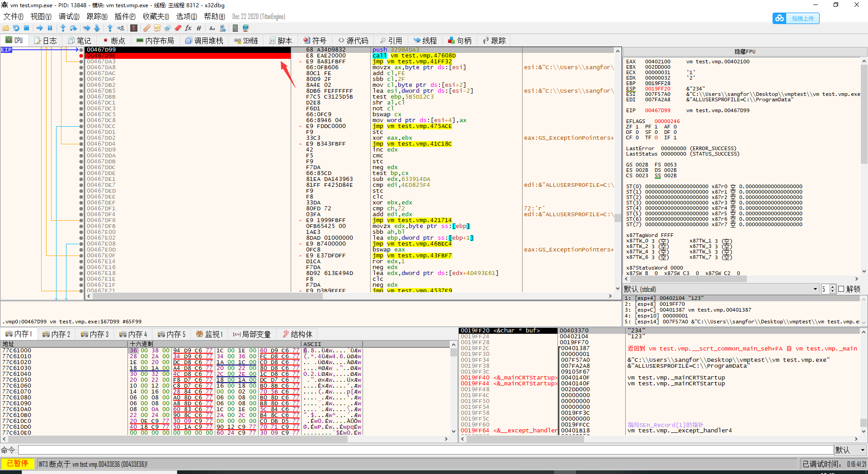Enable the 解锁 checkbox
Image resolution: width=868 pixels, height=474 pixels.
(841, 289)
